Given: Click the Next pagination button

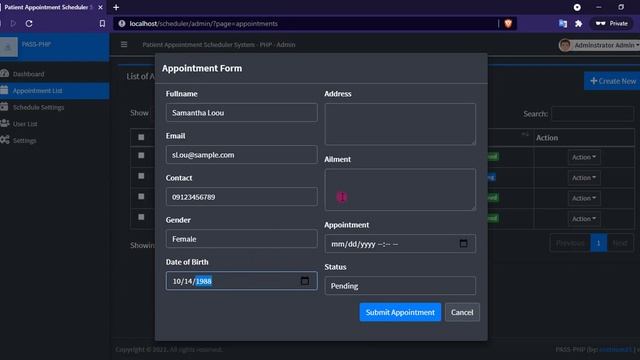Looking at the screenshot, I should pos(620,243).
